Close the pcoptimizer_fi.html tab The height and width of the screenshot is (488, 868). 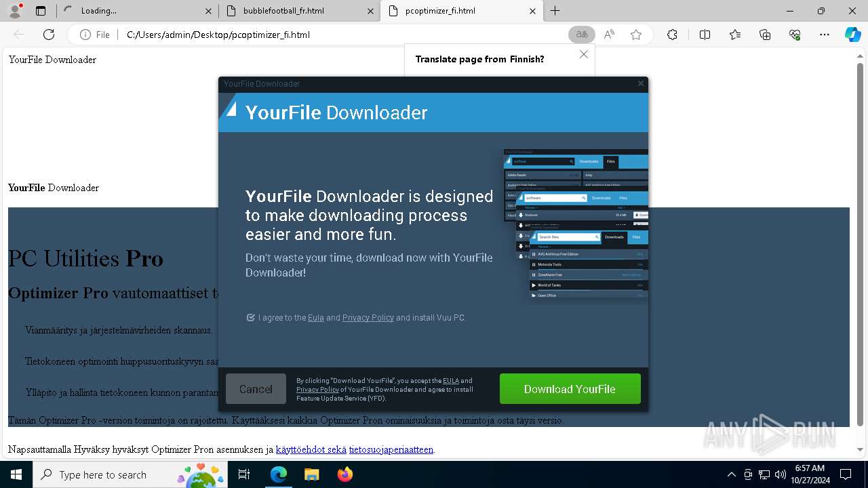click(x=532, y=11)
